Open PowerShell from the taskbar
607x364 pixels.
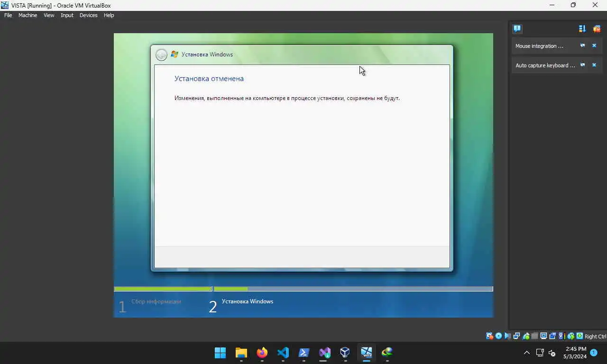(304, 353)
